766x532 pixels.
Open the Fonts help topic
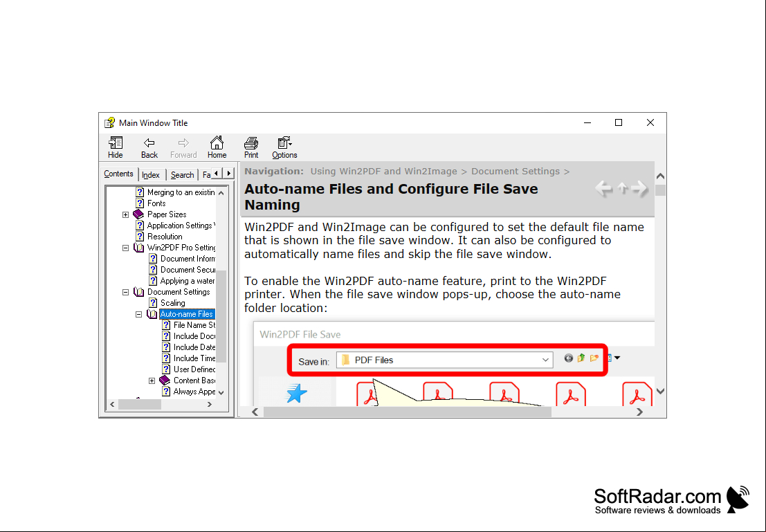point(156,203)
